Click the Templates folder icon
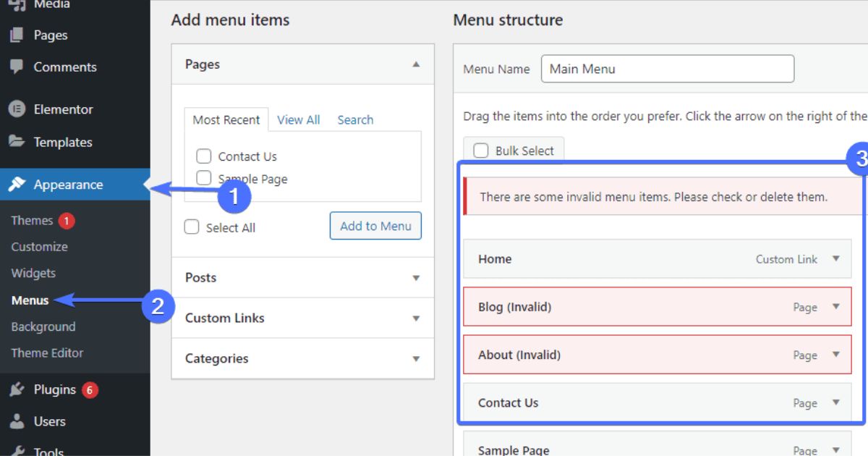Viewport: 868px width, 456px height. point(17,142)
